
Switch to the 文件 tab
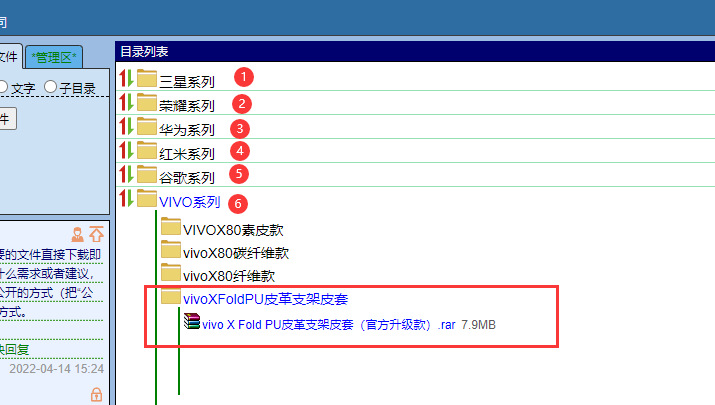[x=9, y=57]
